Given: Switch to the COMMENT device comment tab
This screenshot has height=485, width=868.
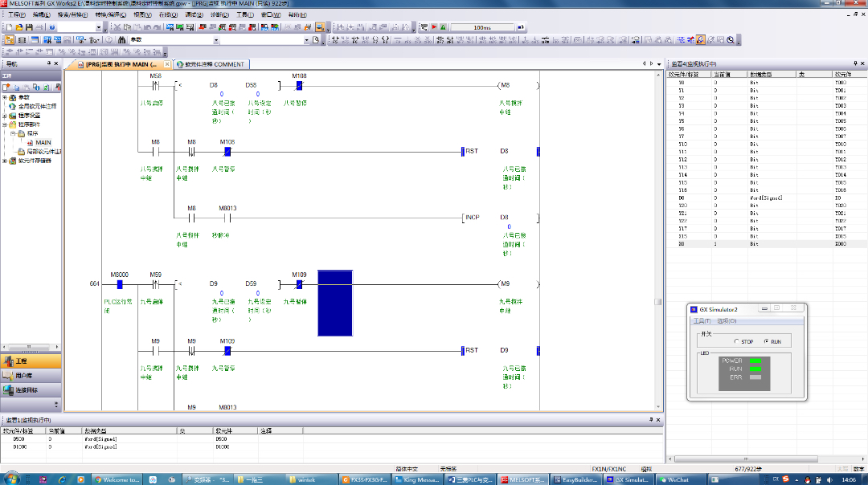Looking at the screenshot, I should [213, 64].
